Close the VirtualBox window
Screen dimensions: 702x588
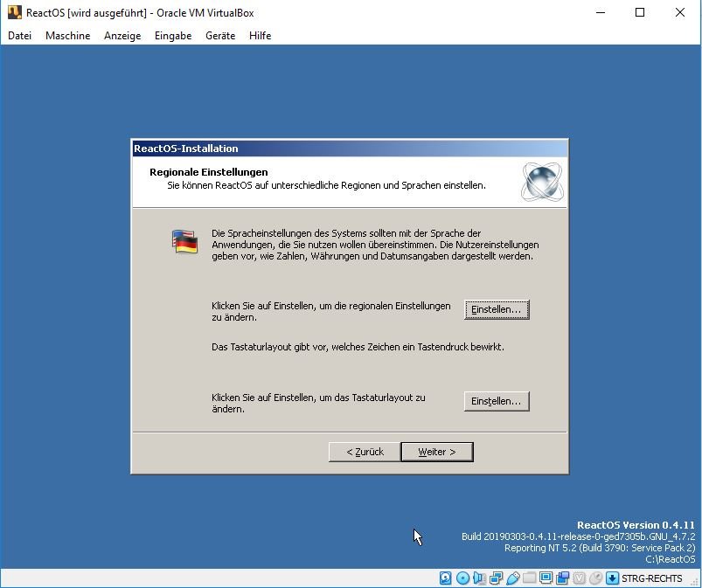(679, 12)
